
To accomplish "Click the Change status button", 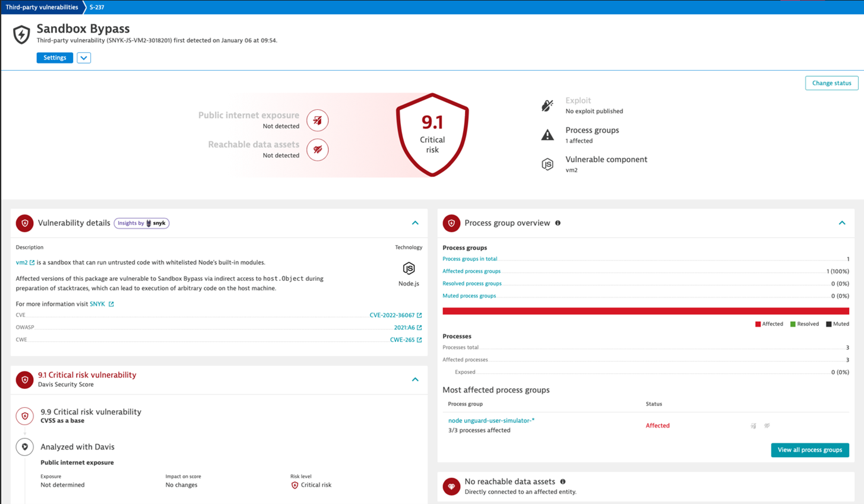I will 831,83.
